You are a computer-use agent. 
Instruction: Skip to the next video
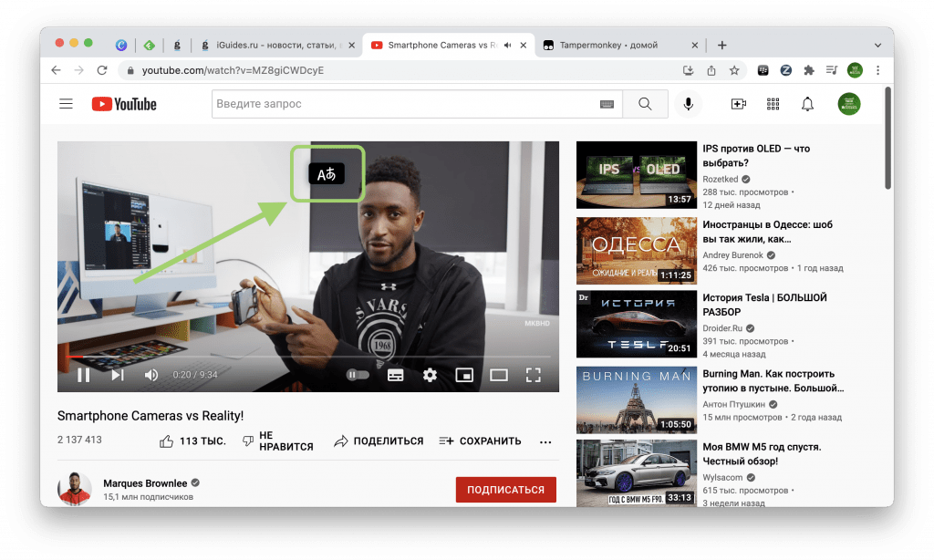tap(118, 375)
